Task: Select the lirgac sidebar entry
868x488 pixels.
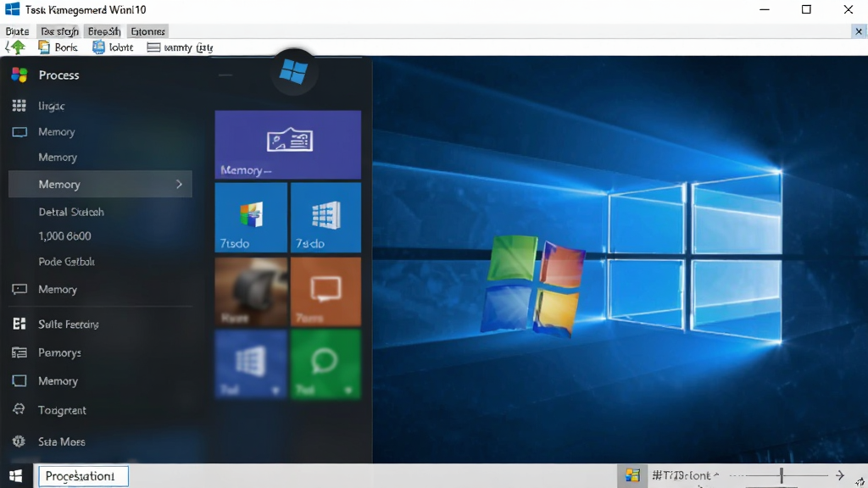Action: pyautogui.click(x=52, y=106)
